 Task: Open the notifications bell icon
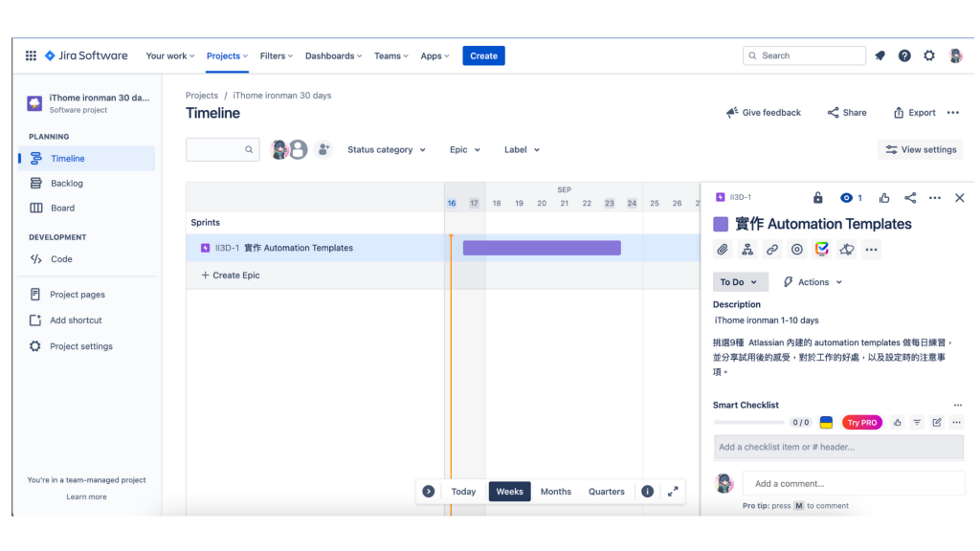pos(880,55)
